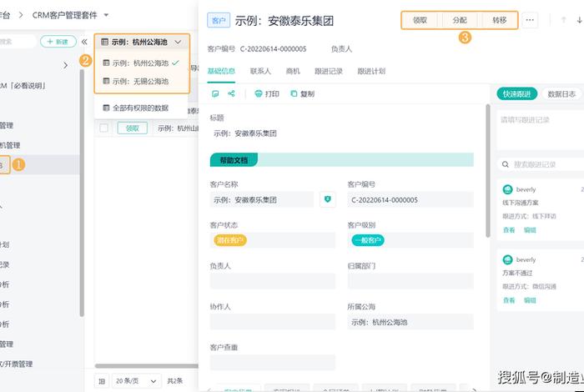This screenshot has height=392, width=584.
Task: Select 示例：无锡公海池 in dropdown list
Action: point(141,81)
